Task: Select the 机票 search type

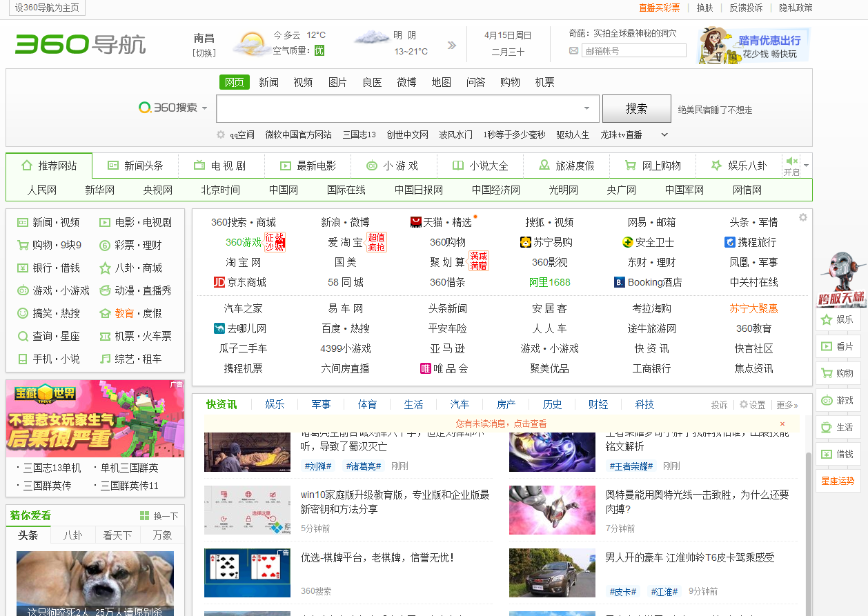Action: tap(545, 82)
